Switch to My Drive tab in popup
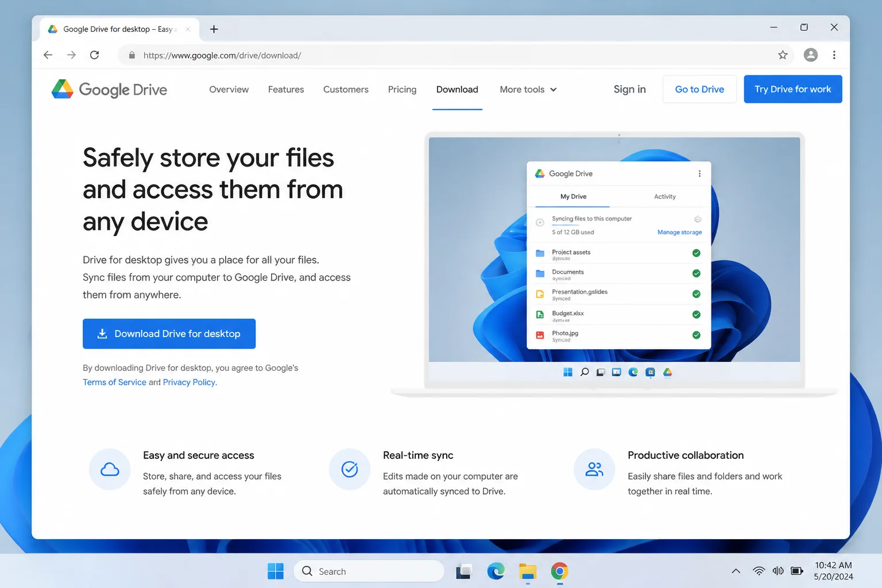 (573, 196)
